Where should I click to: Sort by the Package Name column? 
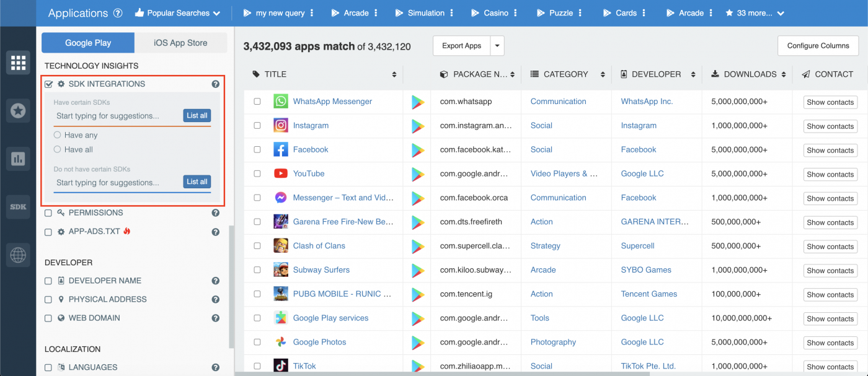[513, 74]
